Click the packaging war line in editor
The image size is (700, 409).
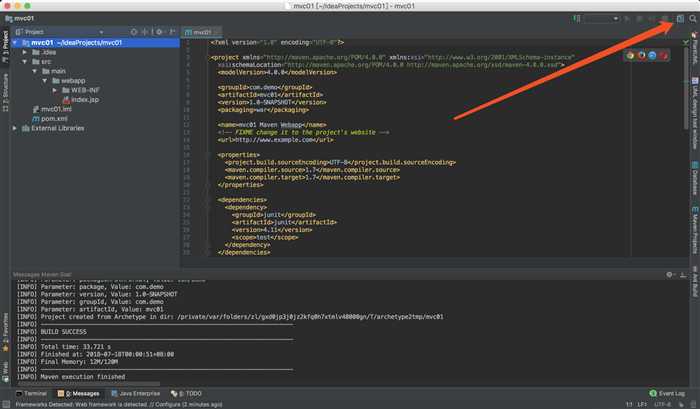(x=263, y=110)
